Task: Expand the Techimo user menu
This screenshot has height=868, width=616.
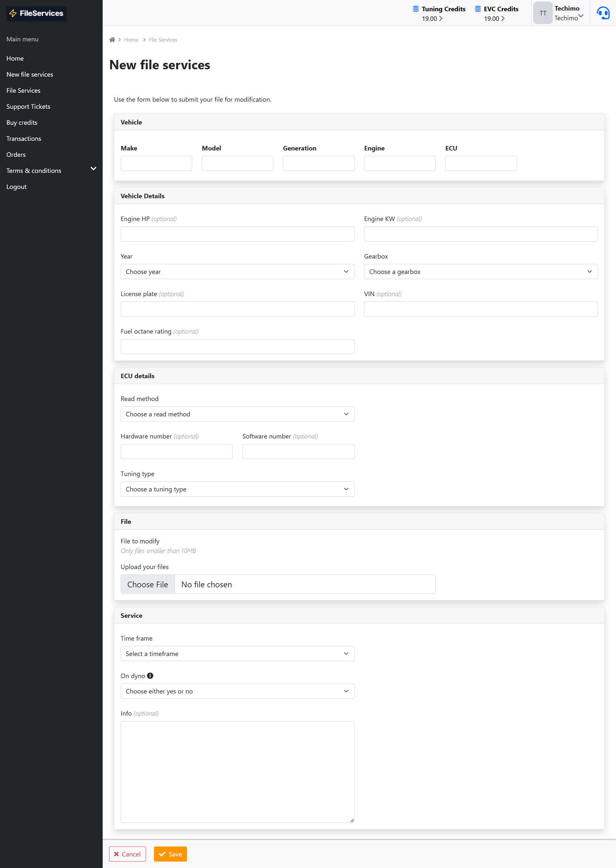Action: point(581,16)
